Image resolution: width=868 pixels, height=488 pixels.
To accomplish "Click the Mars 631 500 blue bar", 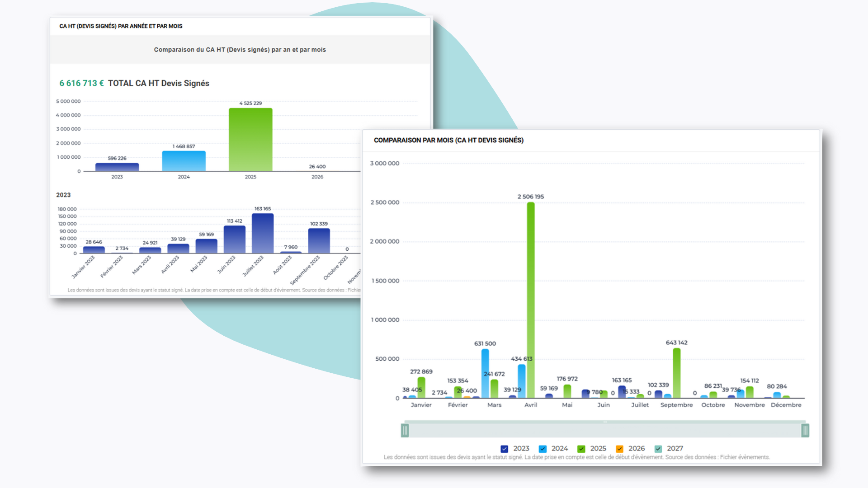I will [485, 373].
